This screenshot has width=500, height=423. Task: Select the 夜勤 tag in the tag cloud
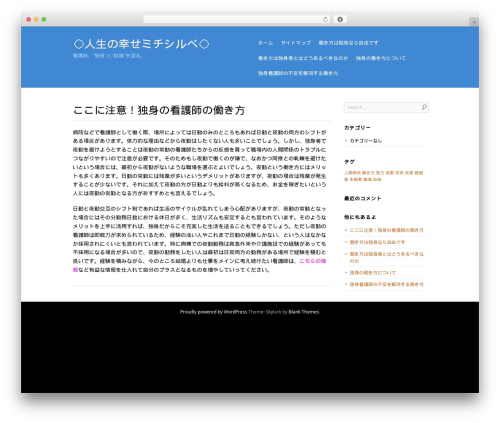click(390, 173)
